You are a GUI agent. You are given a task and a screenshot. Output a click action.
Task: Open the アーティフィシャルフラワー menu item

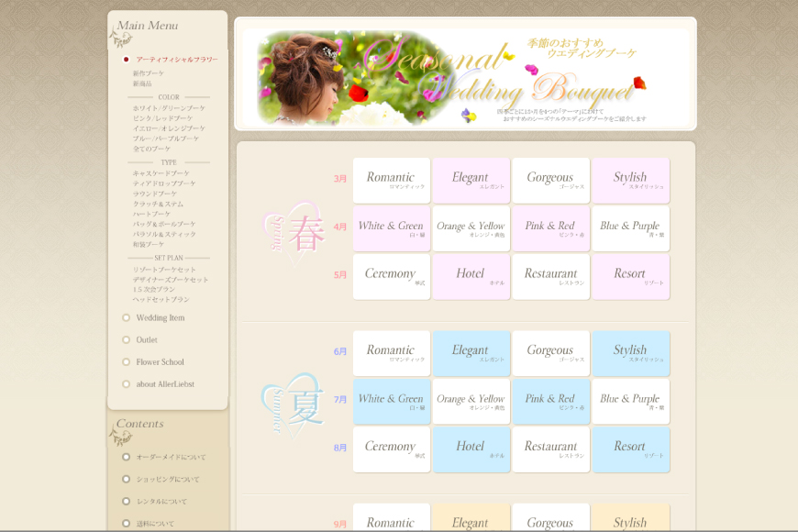coord(177,60)
